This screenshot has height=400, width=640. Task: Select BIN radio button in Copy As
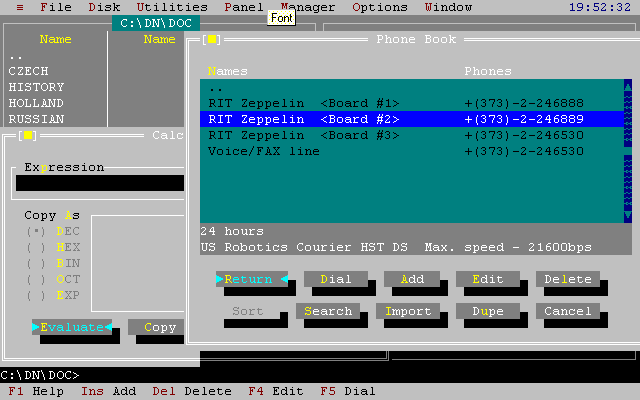tap(53, 263)
